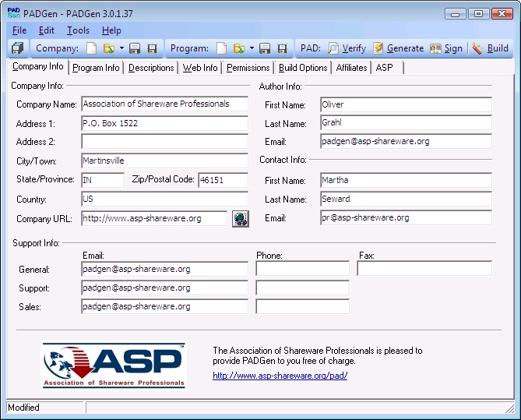521x420 pixels.
Task: Click the leftmost copy toolbar icon
Action: 17,48
